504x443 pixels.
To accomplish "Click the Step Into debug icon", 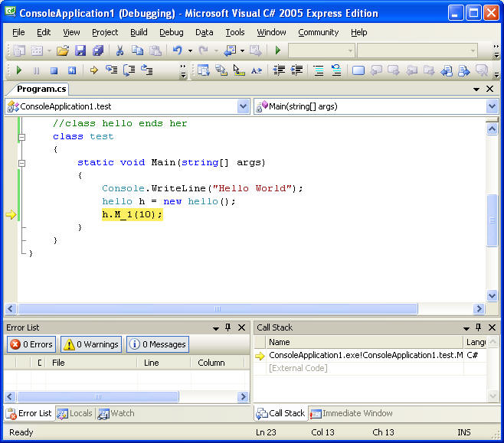I will click(111, 70).
